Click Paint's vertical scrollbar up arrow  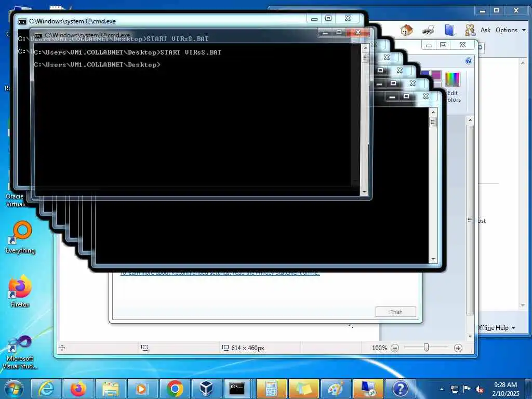pos(470,120)
